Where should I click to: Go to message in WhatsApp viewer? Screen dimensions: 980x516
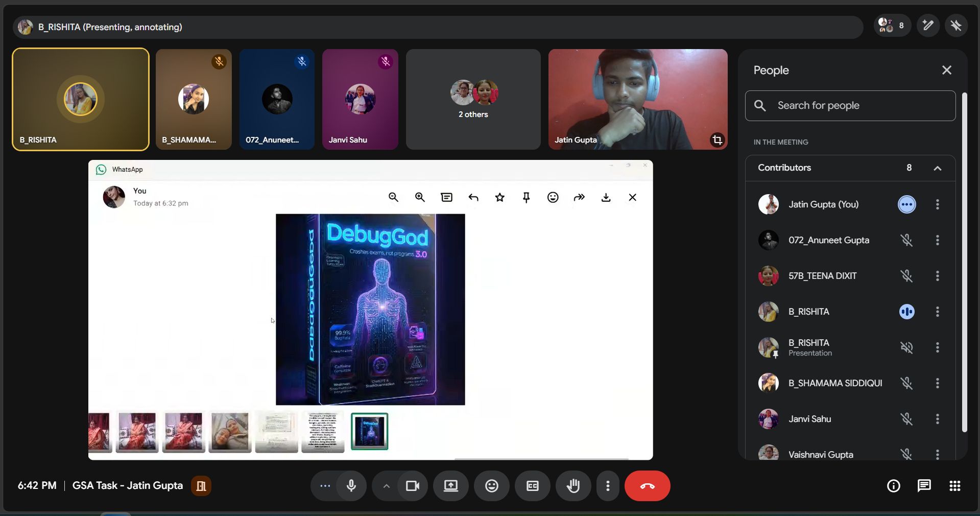pos(447,197)
